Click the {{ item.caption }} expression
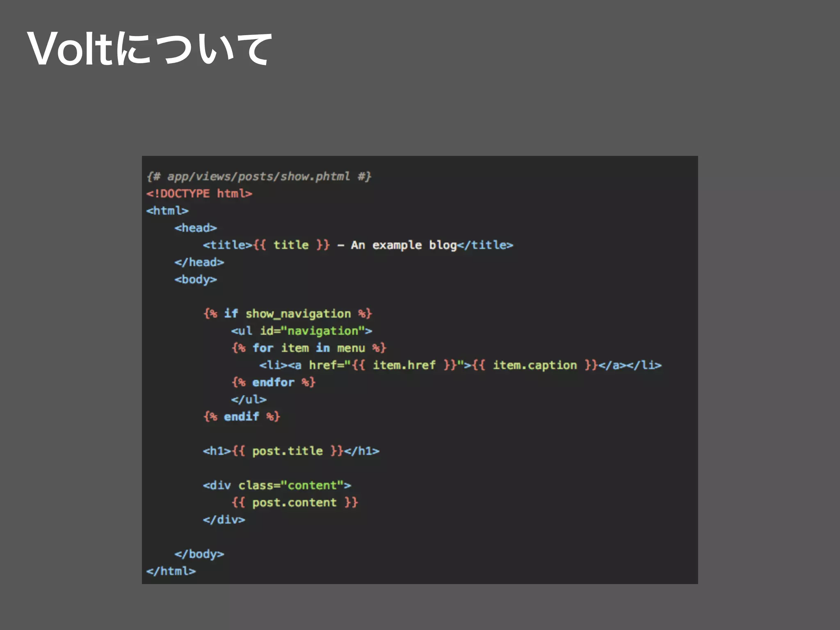Viewport: 840px width, 630px height. tap(535, 365)
